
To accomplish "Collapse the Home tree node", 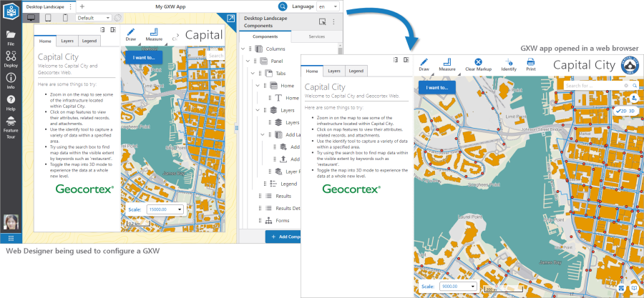I will click(258, 86).
